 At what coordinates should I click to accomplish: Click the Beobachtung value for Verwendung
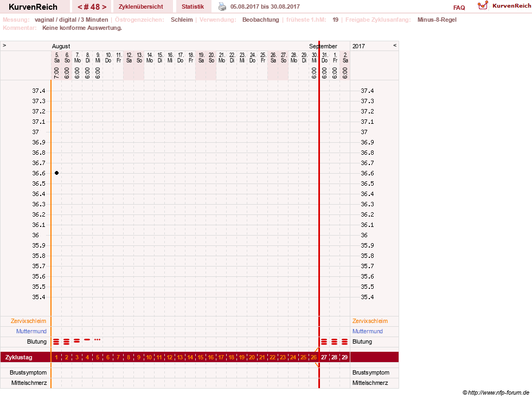[260, 20]
